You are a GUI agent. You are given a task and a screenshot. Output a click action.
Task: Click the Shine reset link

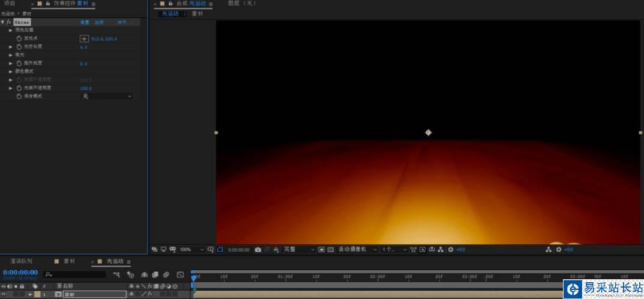[85, 22]
